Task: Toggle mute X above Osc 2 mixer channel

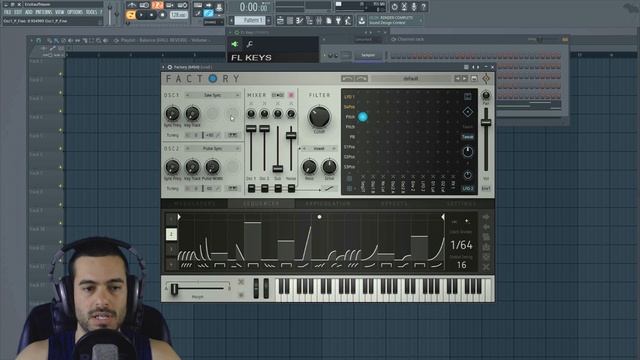Action: coord(264,104)
